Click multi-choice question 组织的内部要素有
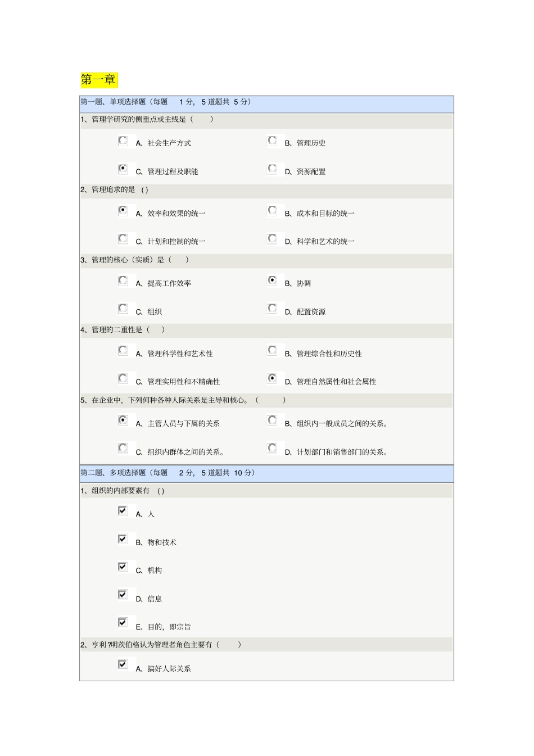This screenshot has width=534, height=756. 121,491
